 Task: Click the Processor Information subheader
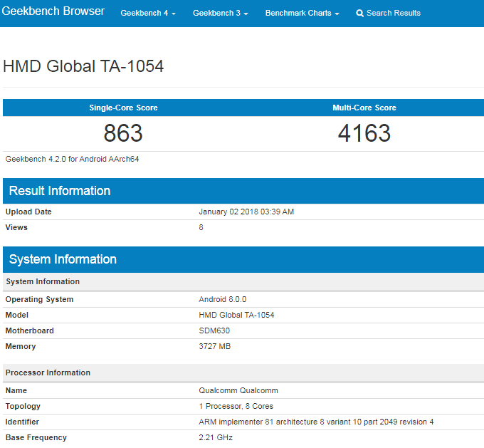[x=243, y=373]
